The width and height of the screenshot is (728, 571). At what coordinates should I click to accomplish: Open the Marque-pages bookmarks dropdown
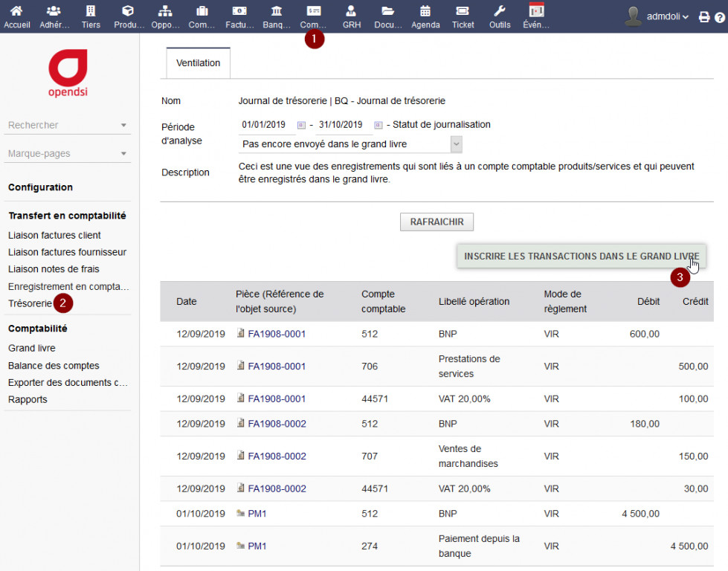coord(68,153)
